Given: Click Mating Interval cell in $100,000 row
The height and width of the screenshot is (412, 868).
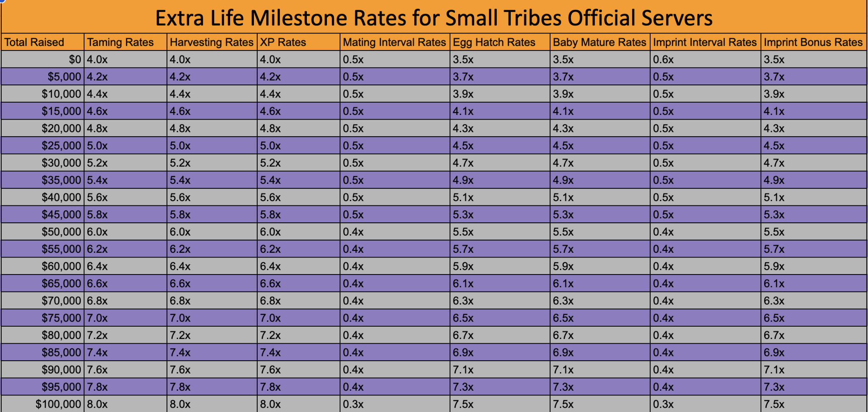Looking at the screenshot, I should tap(353, 404).
